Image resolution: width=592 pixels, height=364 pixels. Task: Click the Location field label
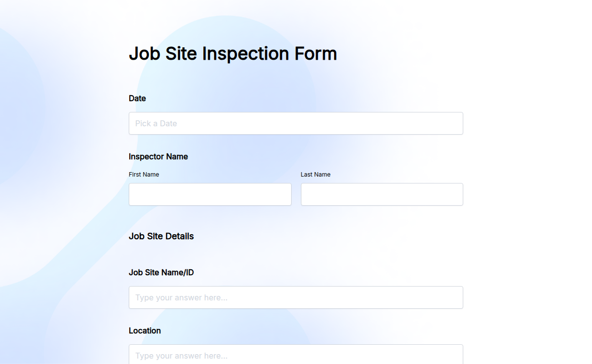tap(145, 330)
